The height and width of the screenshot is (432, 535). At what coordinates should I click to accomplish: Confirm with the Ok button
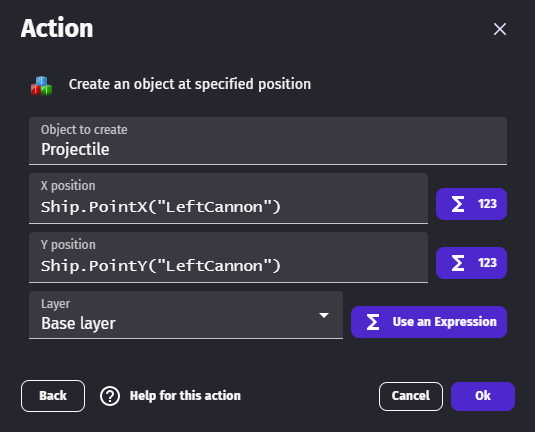[x=483, y=397]
